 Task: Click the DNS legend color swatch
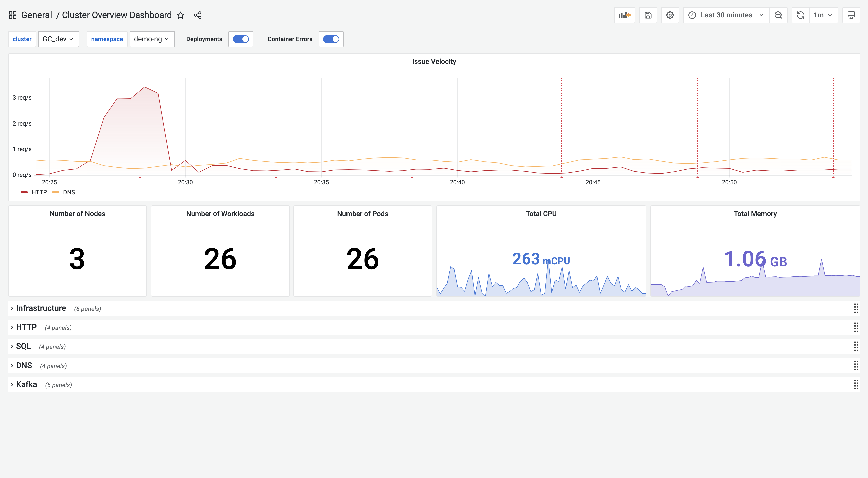(56, 193)
